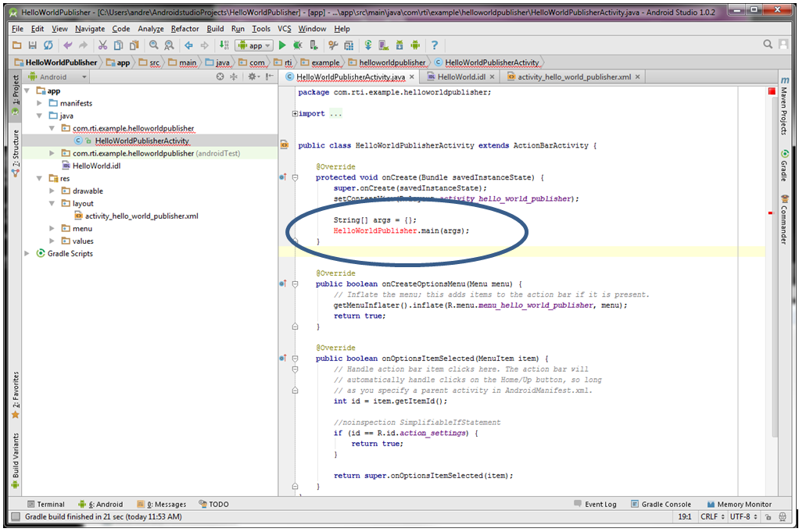Click the red error indicator square
This screenshot has height=532, width=799.
click(x=772, y=91)
